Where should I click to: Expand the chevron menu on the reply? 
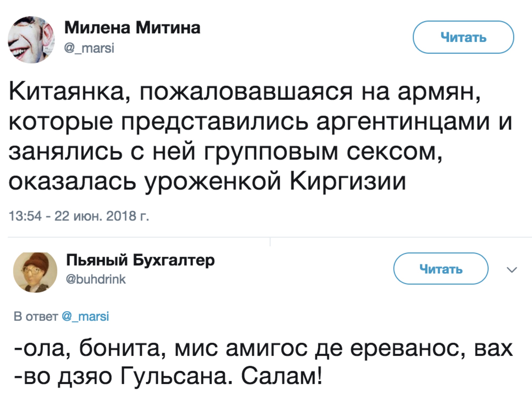pos(512,270)
